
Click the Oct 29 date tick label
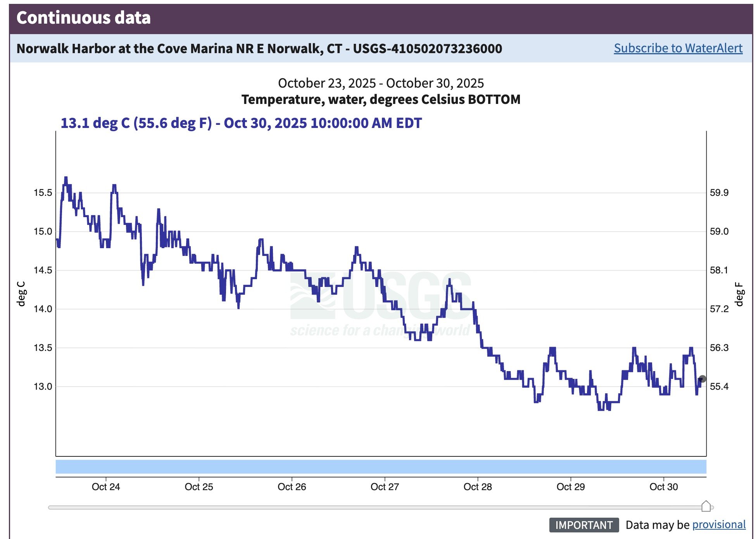(x=570, y=487)
